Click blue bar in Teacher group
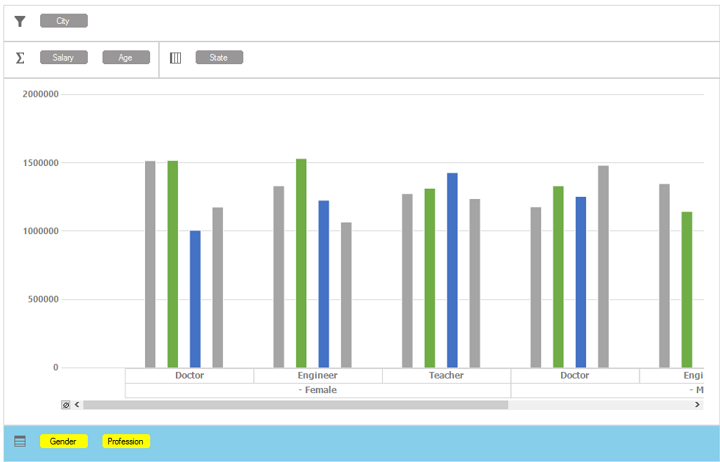The image size is (720, 462). tap(452, 270)
